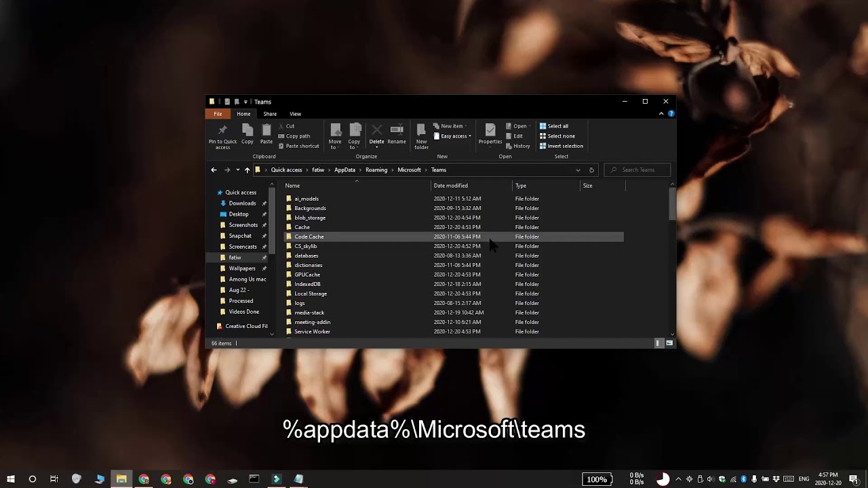Click the Rename ribbon icon
This screenshot has width=868, height=488.
tap(397, 134)
